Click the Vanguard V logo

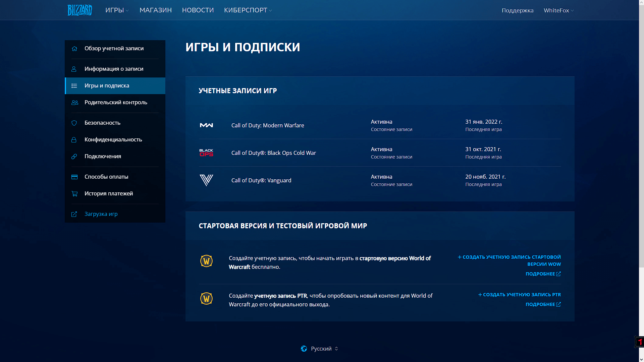[x=206, y=180]
